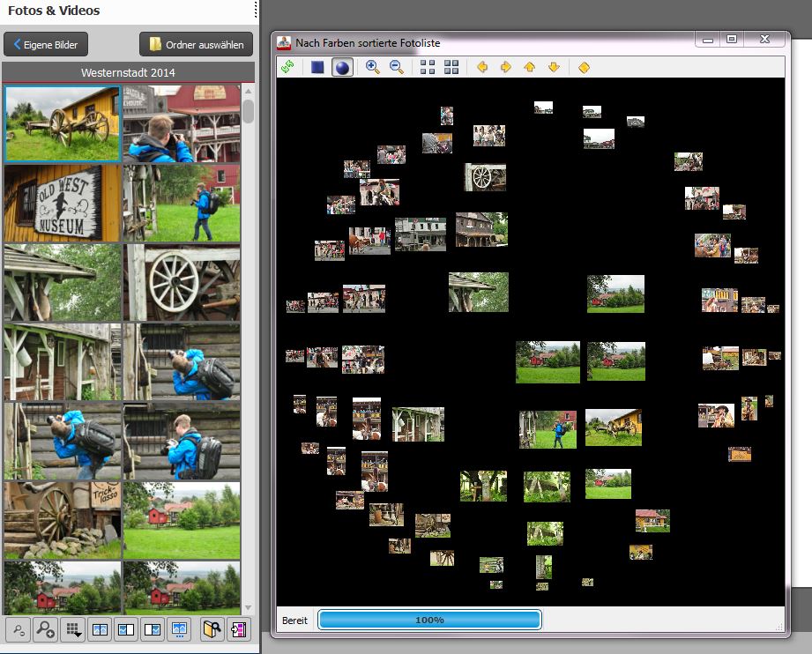812x654 pixels.
Task: Click the photo list scrollbar up arrow
Action: click(x=249, y=91)
